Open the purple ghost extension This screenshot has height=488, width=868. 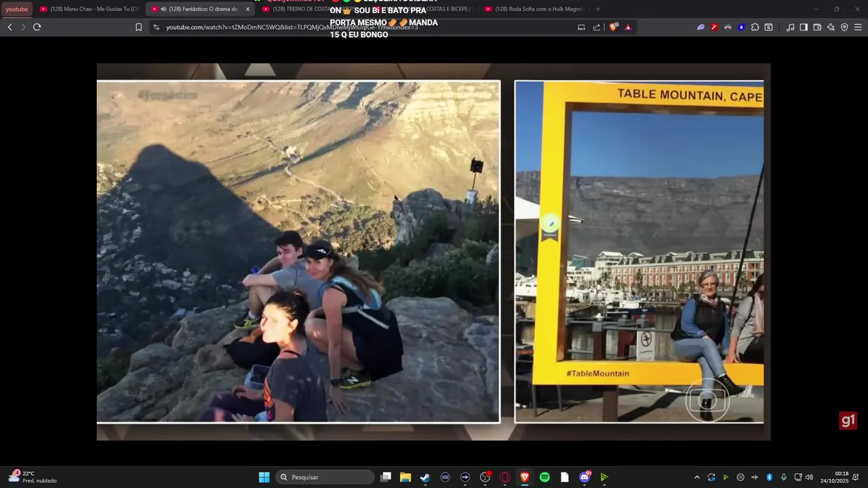pyautogui.click(x=701, y=27)
